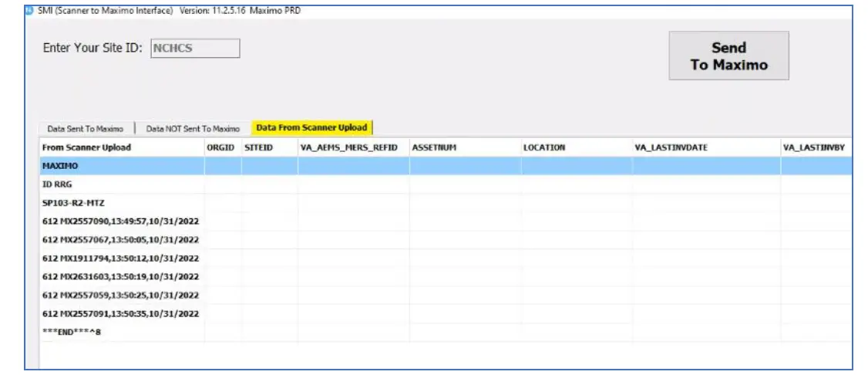Switch to Data Sent To Maximo tab
This screenshot has height=375, width=868.
[85, 129]
